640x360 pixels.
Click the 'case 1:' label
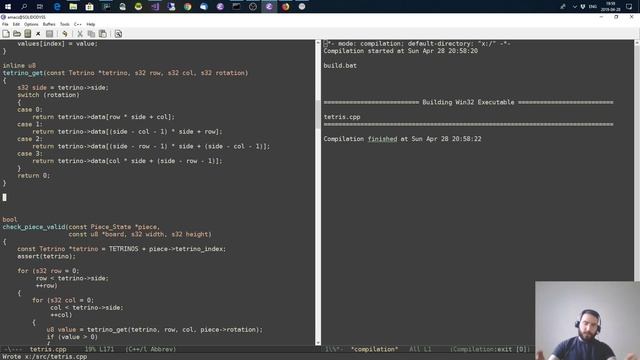tap(30, 124)
